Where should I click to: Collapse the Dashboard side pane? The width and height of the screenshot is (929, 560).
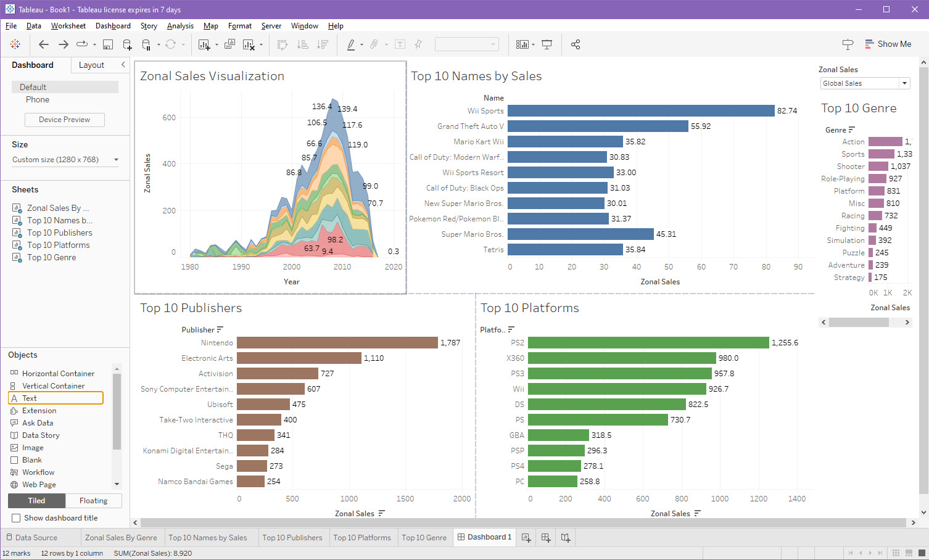coord(123,65)
